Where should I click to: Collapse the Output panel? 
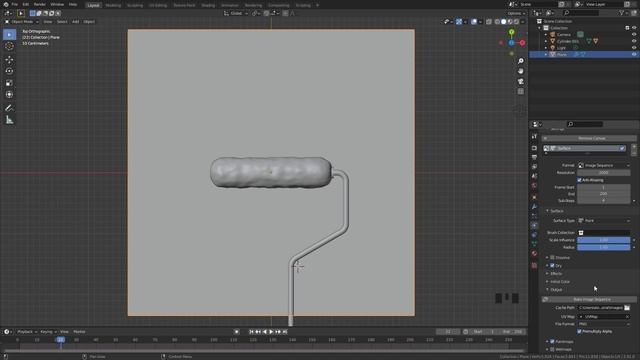click(555, 290)
